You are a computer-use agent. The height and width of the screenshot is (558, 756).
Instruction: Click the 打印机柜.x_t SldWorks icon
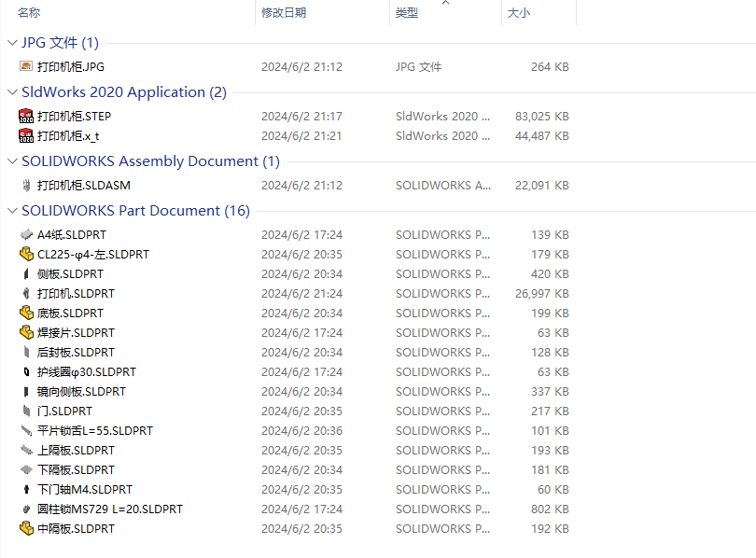tap(26, 136)
